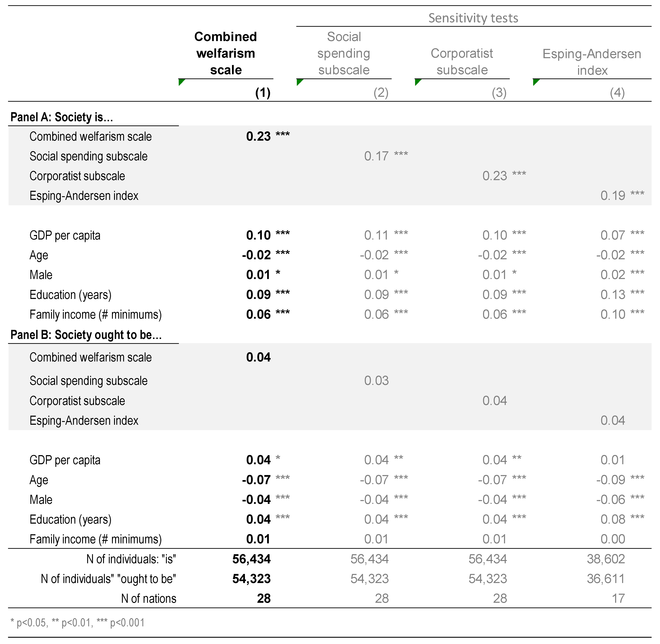The image size is (660, 644).
Task: Click the 0.17 social spending coefficient
Action: pyautogui.click(x=376, y=156)
